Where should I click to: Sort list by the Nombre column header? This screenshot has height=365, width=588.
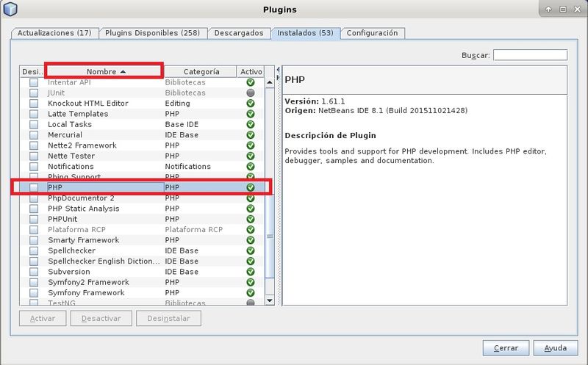(x=104, y=71)
